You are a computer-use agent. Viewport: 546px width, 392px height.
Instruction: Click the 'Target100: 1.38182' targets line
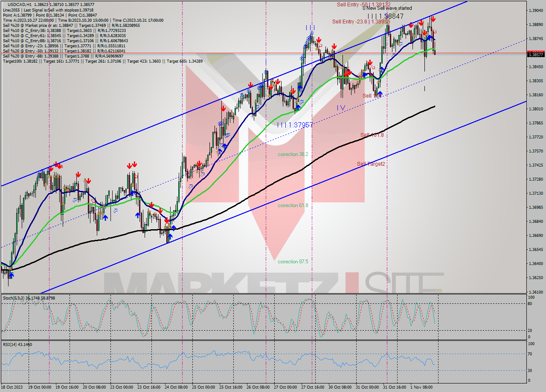[x=102, y=61]
